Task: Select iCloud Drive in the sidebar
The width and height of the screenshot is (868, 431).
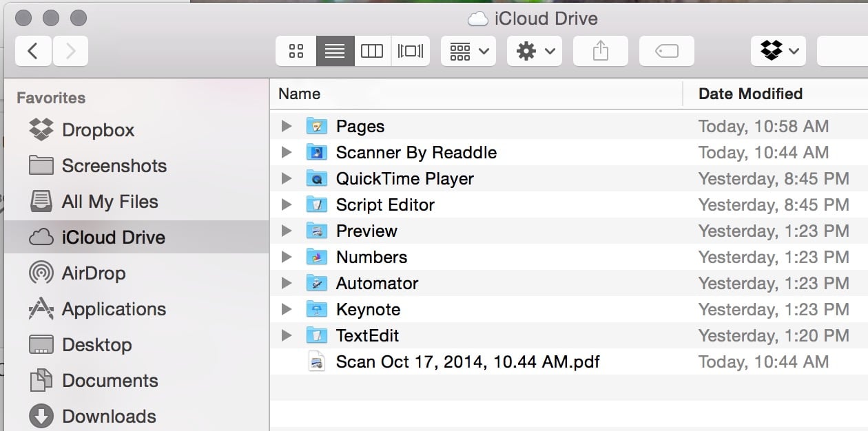Action: 136,238
